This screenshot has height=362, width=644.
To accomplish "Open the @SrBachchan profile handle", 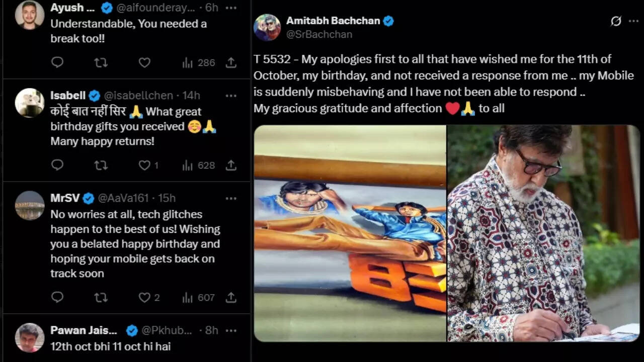I will point(319,34).
